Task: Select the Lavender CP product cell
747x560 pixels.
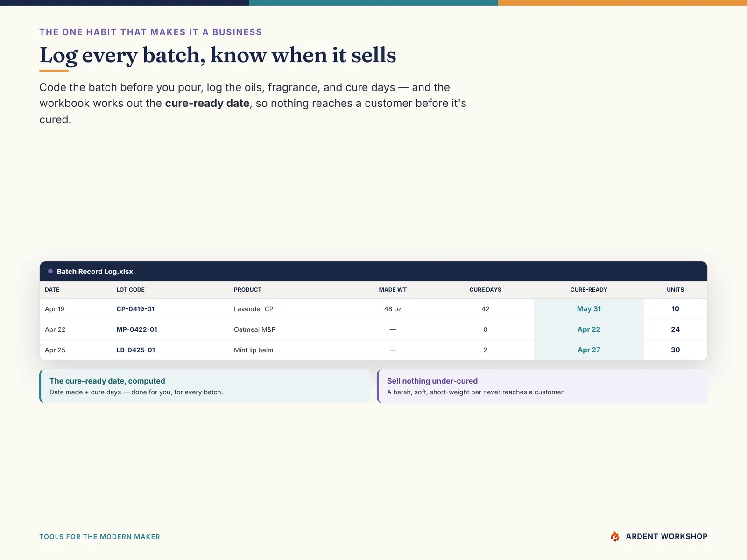Action: coord(254,309)
